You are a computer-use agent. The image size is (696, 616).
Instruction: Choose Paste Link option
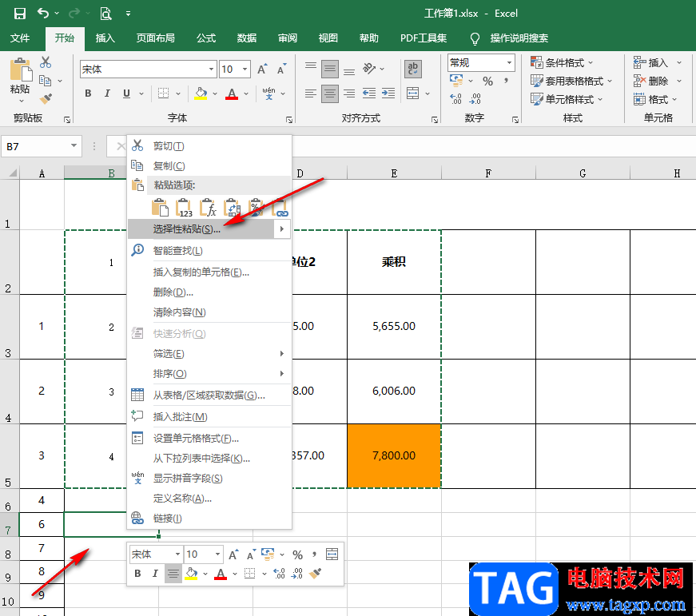[x=280, y=208]
